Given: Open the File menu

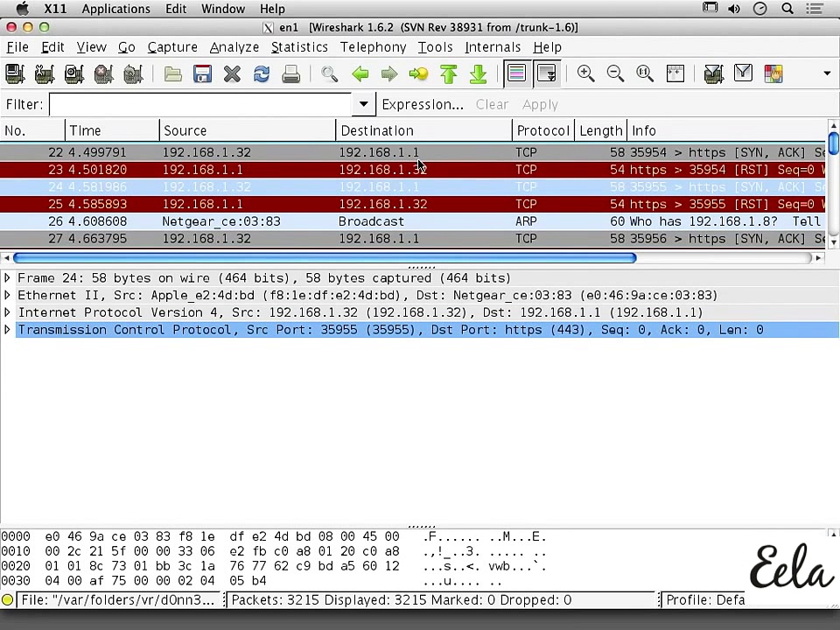Looking at the screenshot, I should pyautogui.click(x=17, y=47).
